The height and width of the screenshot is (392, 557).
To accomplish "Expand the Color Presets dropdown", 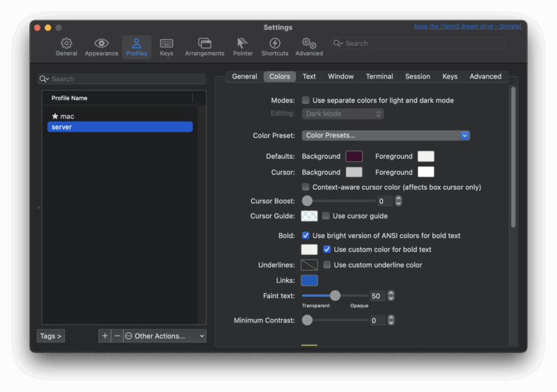I will point(386,135).
